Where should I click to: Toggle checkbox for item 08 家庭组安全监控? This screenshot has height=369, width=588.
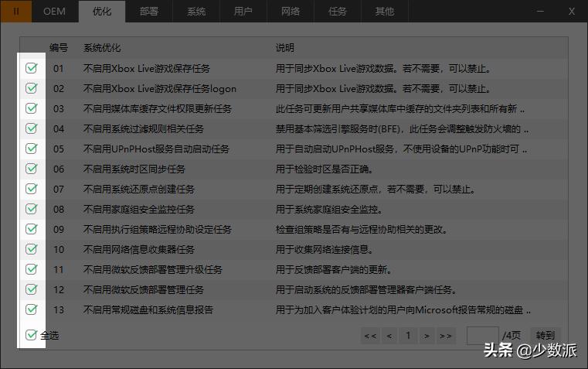[x=31, y=209]
